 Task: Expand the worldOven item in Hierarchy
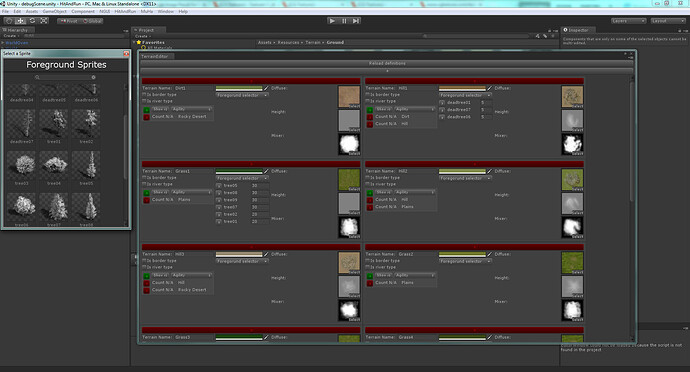pos(3,43)
